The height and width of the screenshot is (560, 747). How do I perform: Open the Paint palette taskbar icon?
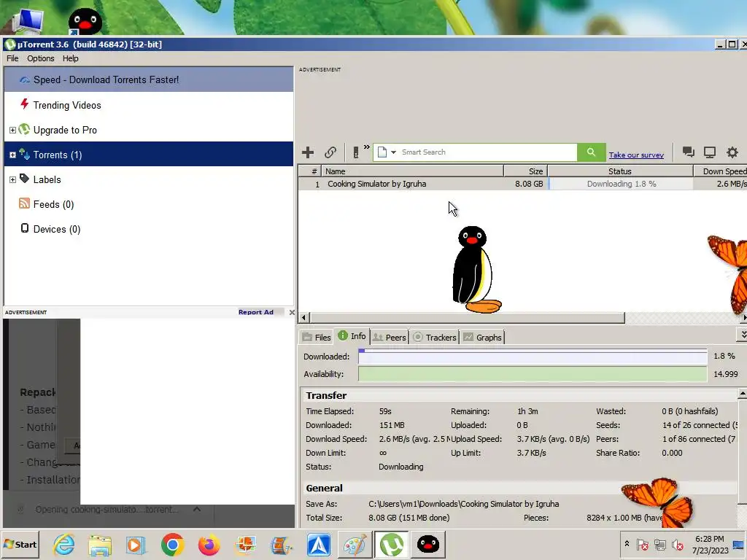pyautogui.click(x=355, y=545)
